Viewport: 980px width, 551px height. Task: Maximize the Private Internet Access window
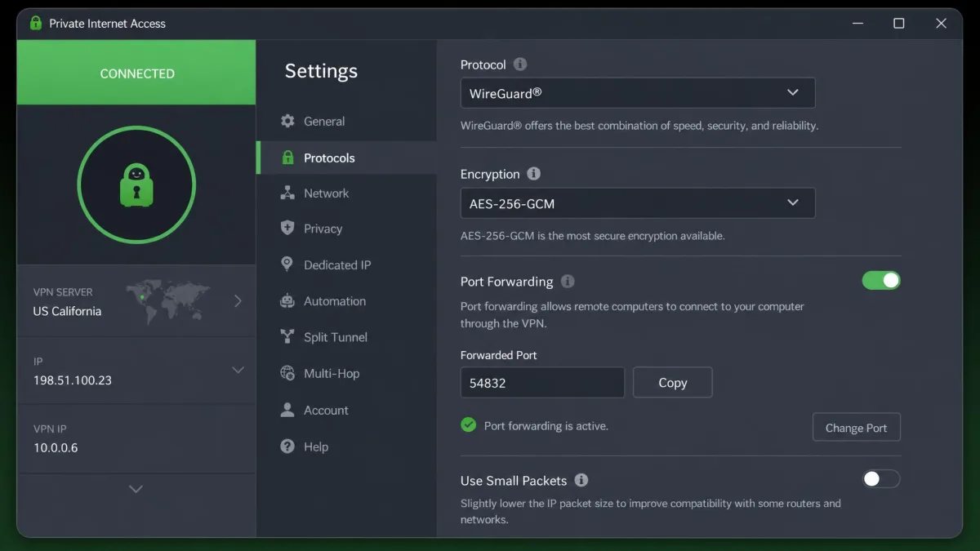click(898, 23)
